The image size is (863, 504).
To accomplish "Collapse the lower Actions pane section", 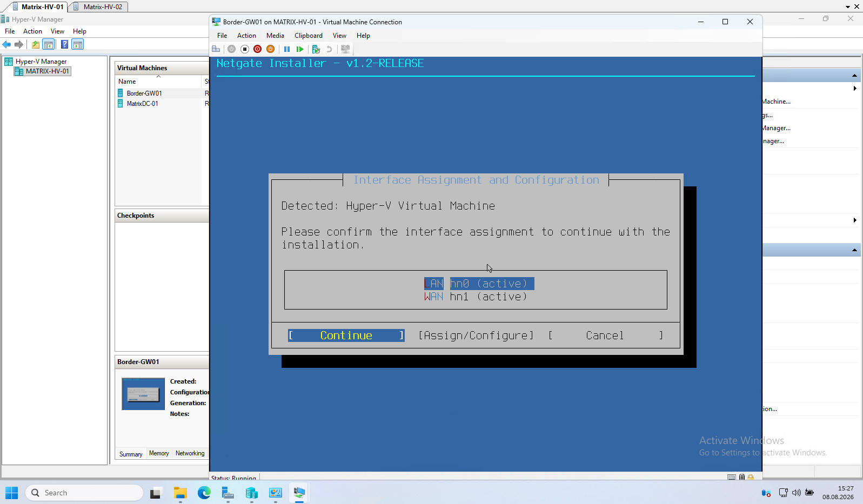I will (x=854, y=250).
